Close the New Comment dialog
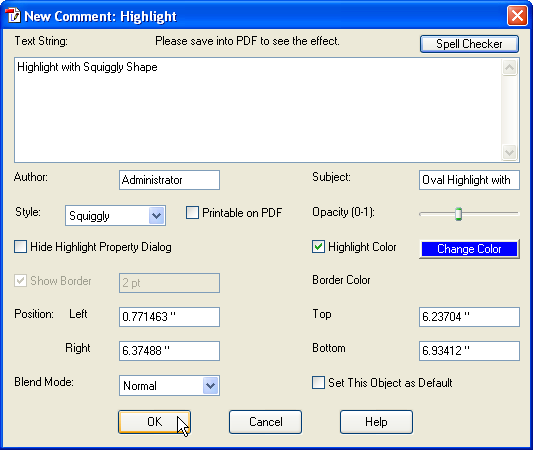The width and height of the screenshot is (533, 450). click(517, 16)
